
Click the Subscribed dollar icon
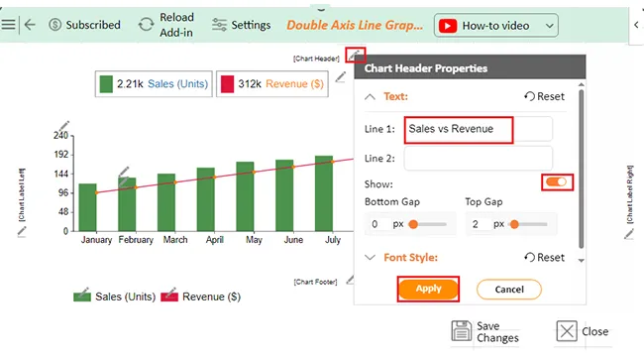coord(55,25)
